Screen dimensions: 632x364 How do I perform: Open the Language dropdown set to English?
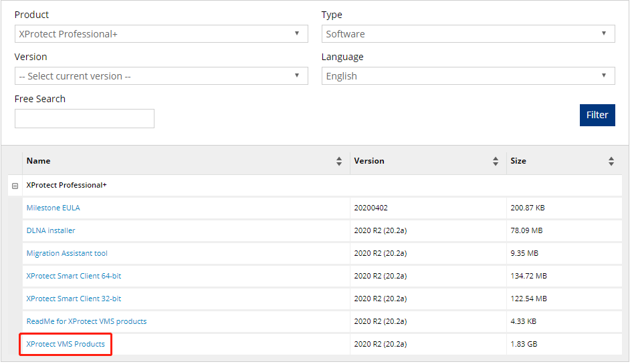[x=468, y=75]
